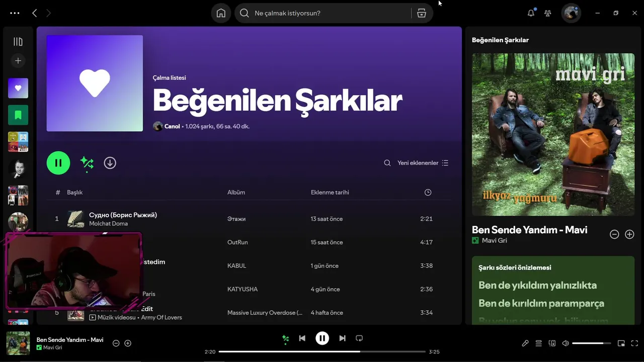
Task: Open the user Canol profile link
Action: point(172,126)
